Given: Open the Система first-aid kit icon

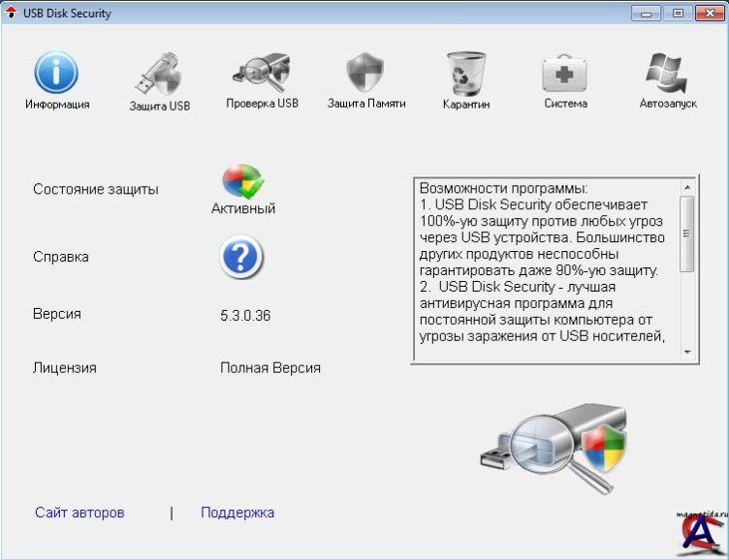Looking at the screenshot, I should (564, 75).
